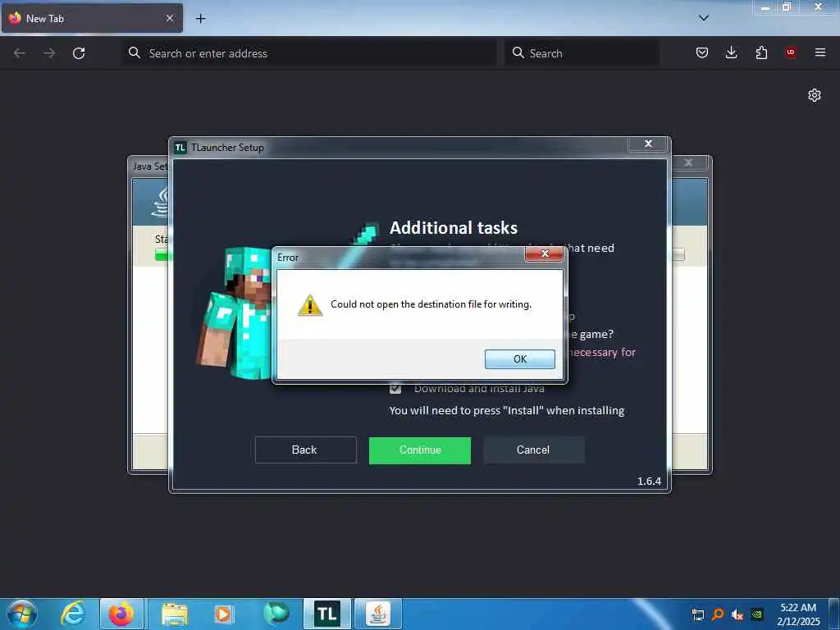
Task: Click the Java coffee-cup logo in Java Setup
Action: 162,202
